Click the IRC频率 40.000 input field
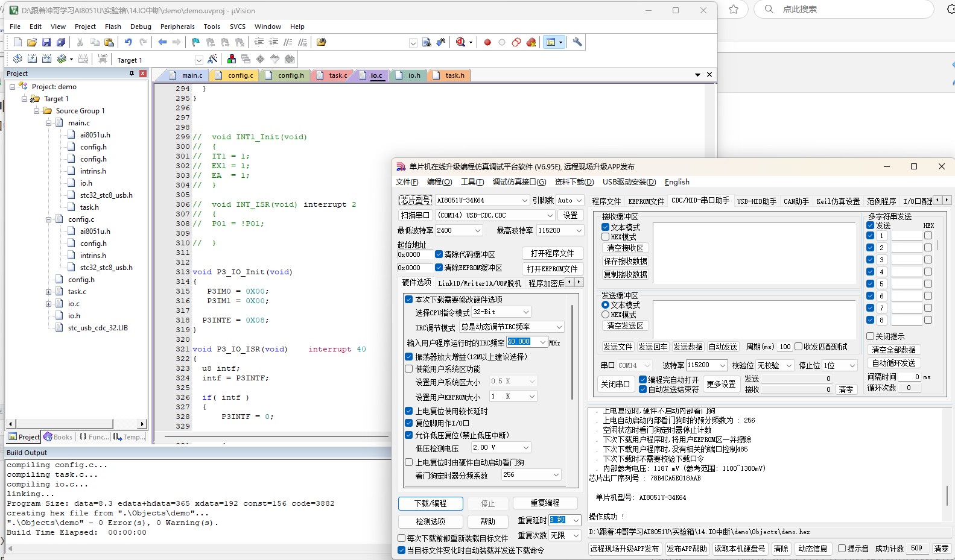955x560 pixels. (519, 342)
